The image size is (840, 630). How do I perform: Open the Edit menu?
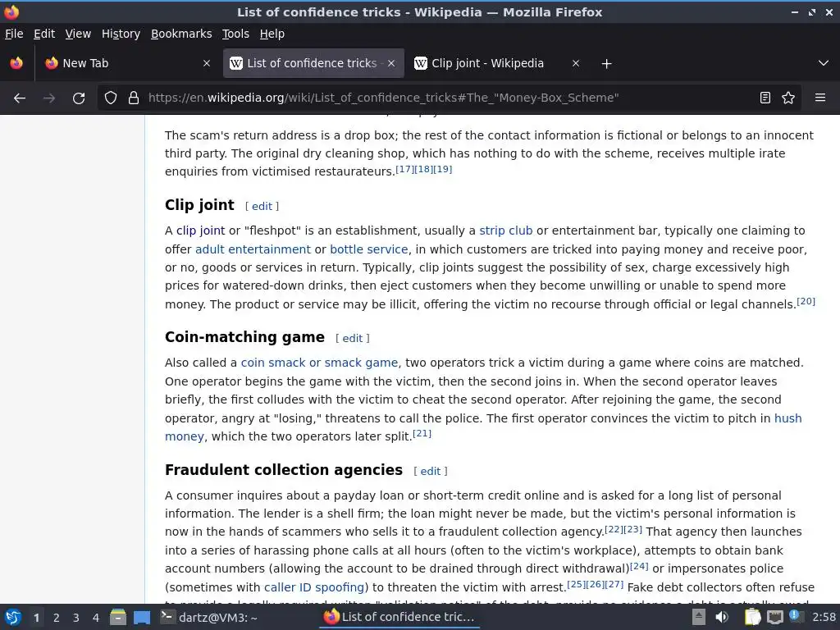click(x=44, y=34)
